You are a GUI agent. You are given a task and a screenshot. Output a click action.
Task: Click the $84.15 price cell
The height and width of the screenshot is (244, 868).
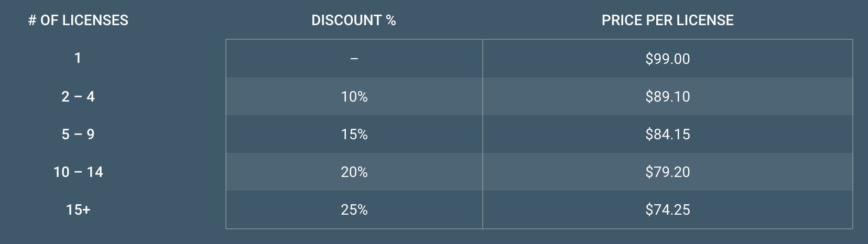click(x=668, y=134)
